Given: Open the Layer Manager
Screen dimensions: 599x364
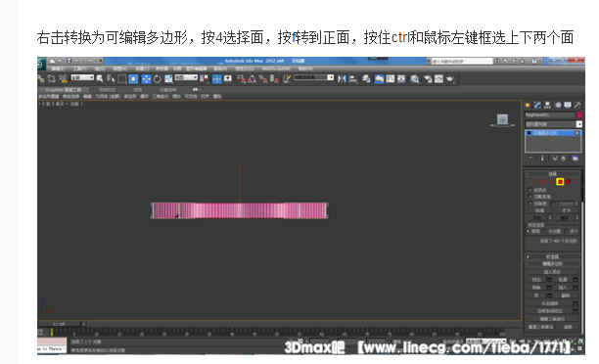Looking at the screenshot, I should [x=366, y=78].
